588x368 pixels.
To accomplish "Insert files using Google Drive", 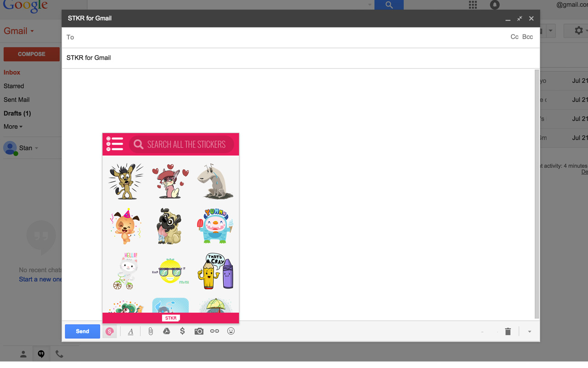I will point(166,331).
